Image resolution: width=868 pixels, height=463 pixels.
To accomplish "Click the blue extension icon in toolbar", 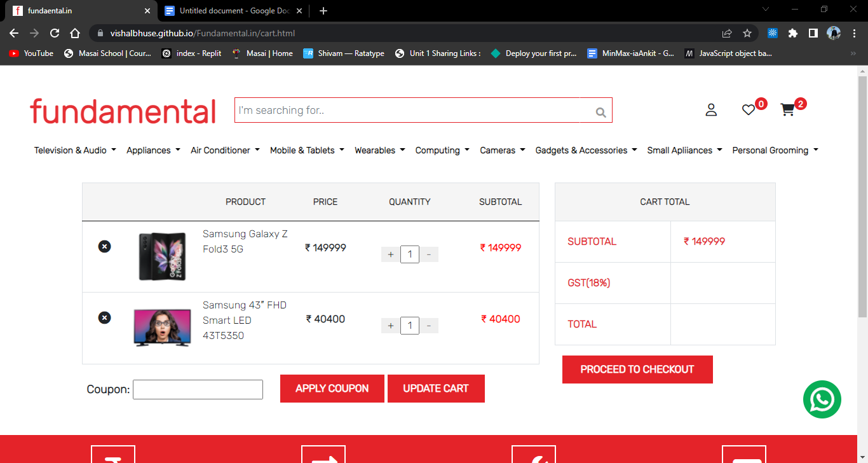I will pos(773,33).
